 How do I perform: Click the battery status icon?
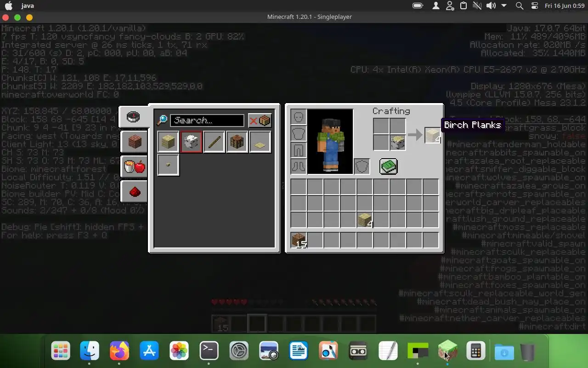(x=418, y=6)
